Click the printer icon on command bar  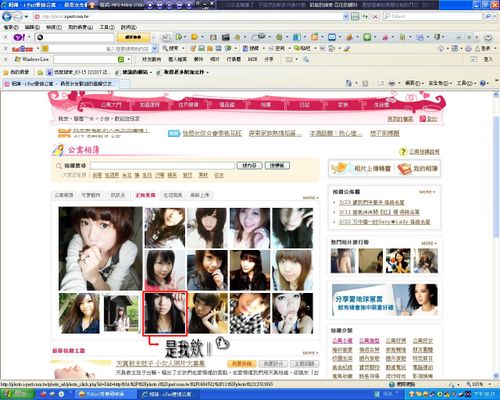[x=392, y=83]
